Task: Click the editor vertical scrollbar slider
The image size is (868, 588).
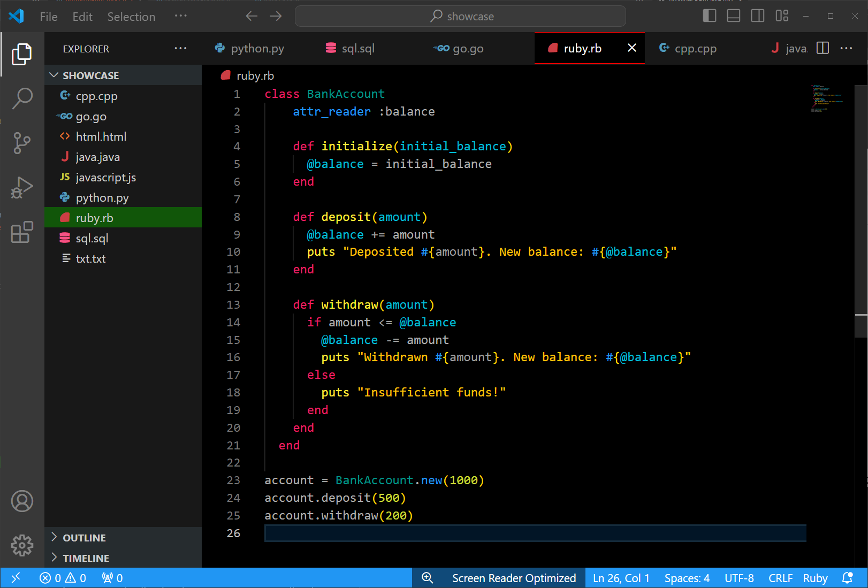Action: (x=861, y=212)
